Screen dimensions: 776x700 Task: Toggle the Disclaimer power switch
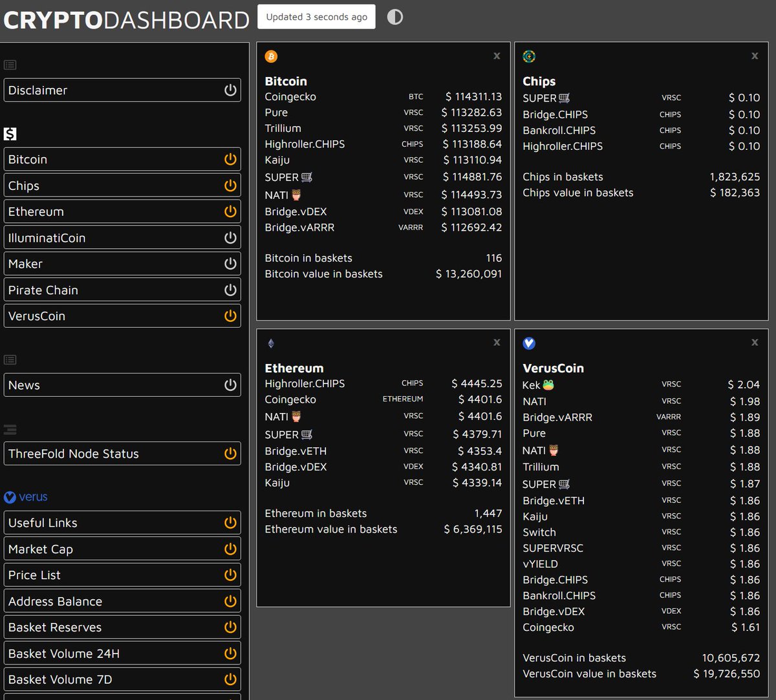(x=230, y=90)
